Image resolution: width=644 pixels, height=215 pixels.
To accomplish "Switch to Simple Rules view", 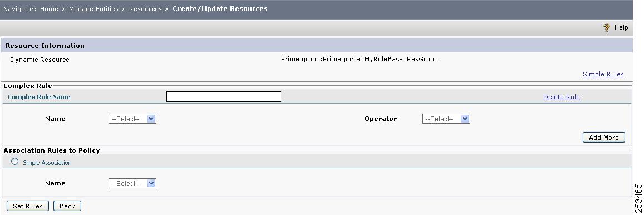I will (x=603, y=75).
